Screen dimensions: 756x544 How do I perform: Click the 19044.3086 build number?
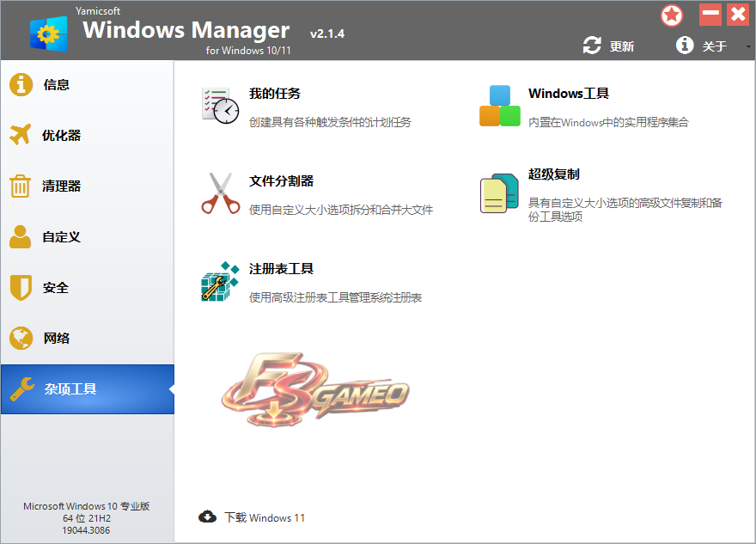coord(86,530)
